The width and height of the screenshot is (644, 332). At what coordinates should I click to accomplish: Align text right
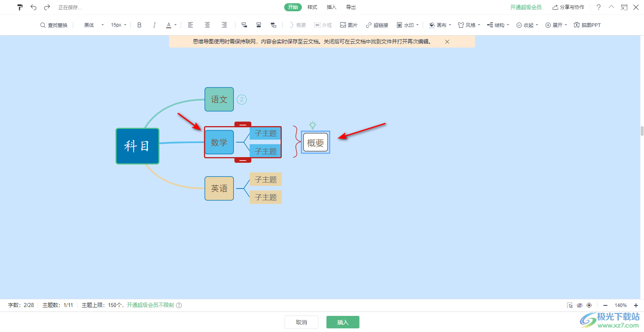(x=224, y=25)
